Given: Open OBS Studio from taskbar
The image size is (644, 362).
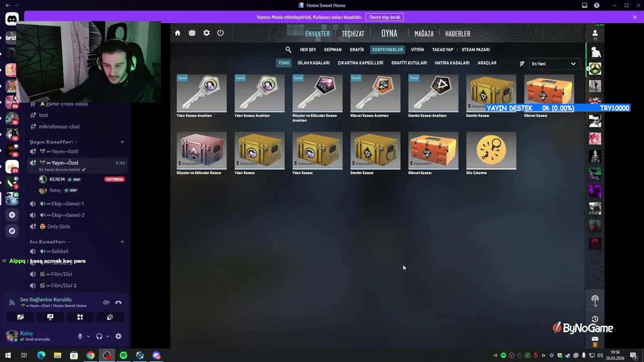Looking at the screenshot, I should click(x=107, y=355).
